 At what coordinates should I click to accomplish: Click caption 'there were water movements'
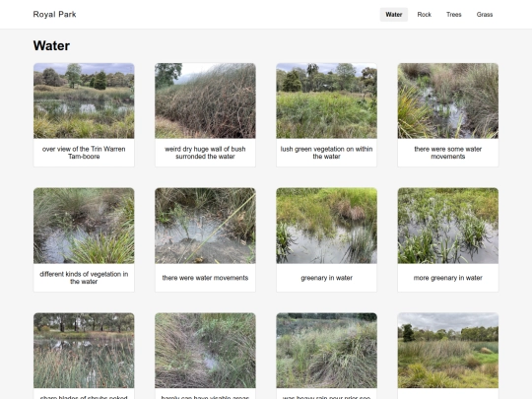(x=205, y=278)
